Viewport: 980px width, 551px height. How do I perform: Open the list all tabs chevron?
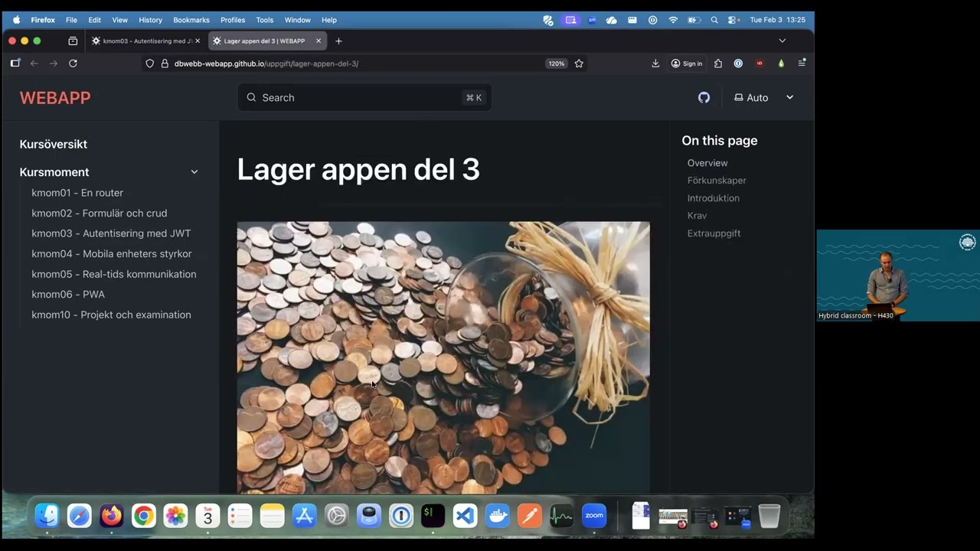tap(782, 41)
